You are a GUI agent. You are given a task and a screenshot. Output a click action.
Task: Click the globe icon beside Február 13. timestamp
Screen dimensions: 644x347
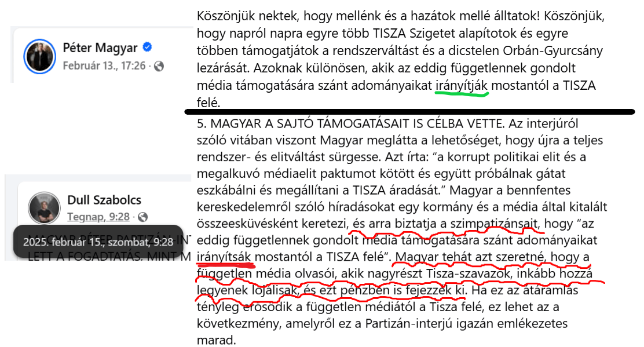tap(159, 66)
